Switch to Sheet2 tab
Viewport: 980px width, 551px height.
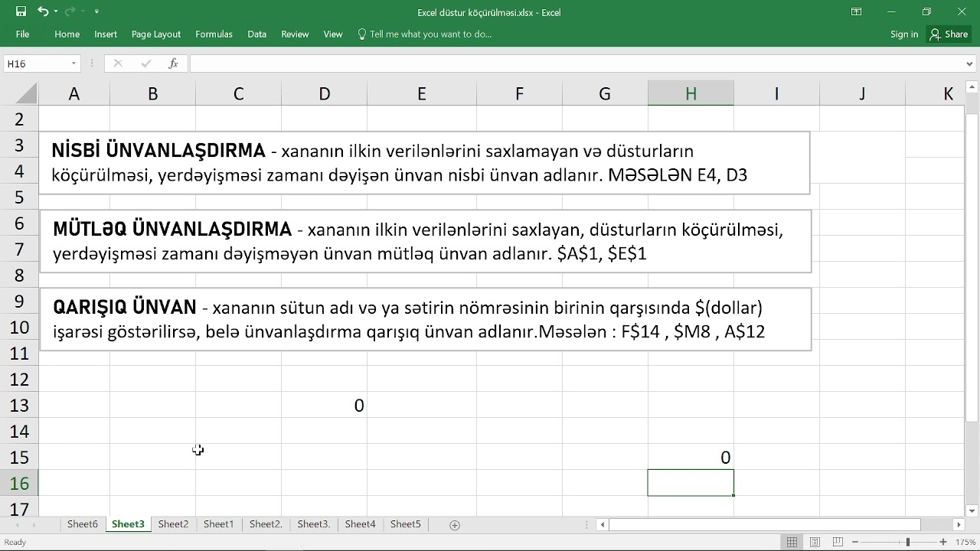(173, 524)
